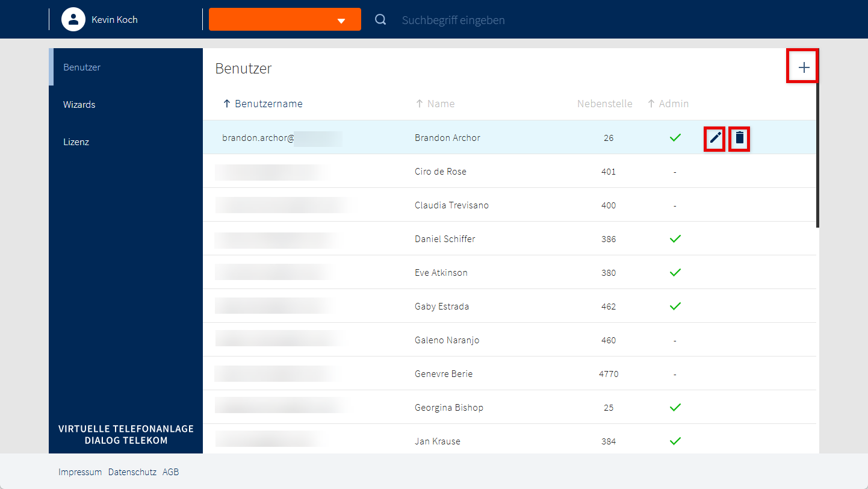Click the vertical scrollbar of user list
The width and height of the screenshot is (868, 489).
[x=817, y=157]
